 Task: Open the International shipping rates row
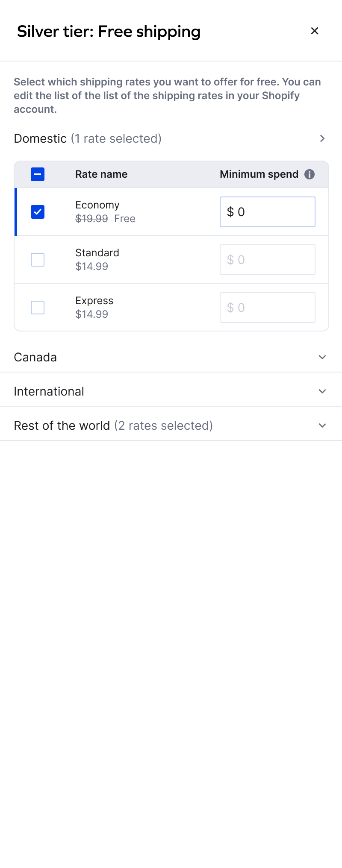[x=49, y=391]
